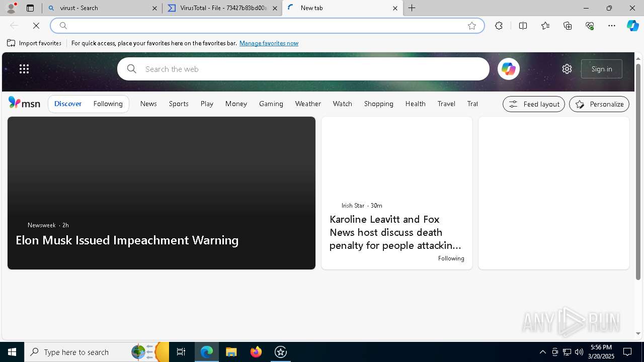Screen dimensions: 644x362
Task: Open Task View on taskbar
Action: 181,352
